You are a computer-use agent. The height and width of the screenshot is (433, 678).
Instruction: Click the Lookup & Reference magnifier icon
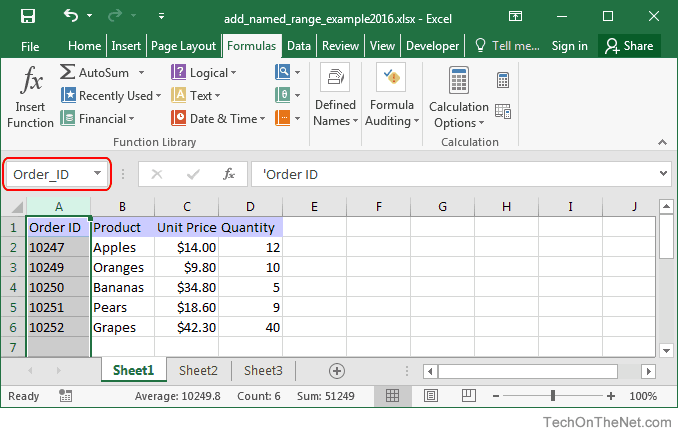(282, 72)
